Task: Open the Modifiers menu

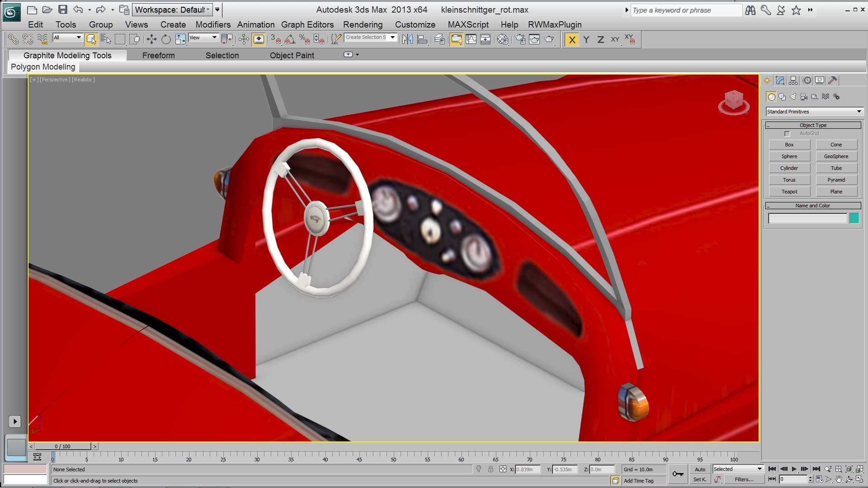Action: tap(213, 25)
